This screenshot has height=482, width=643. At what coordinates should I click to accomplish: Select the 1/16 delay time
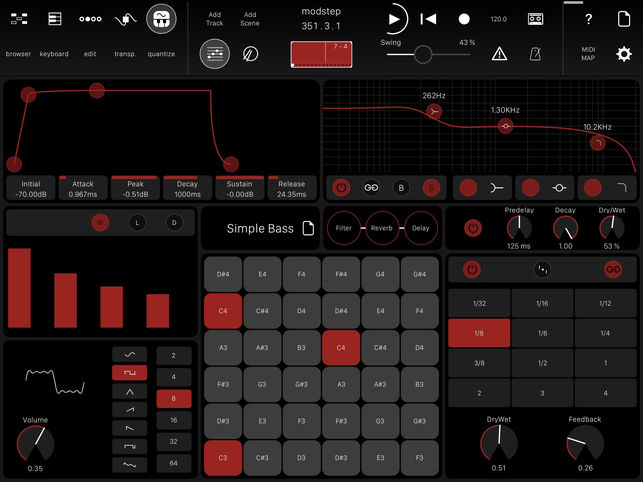[542, 303]
